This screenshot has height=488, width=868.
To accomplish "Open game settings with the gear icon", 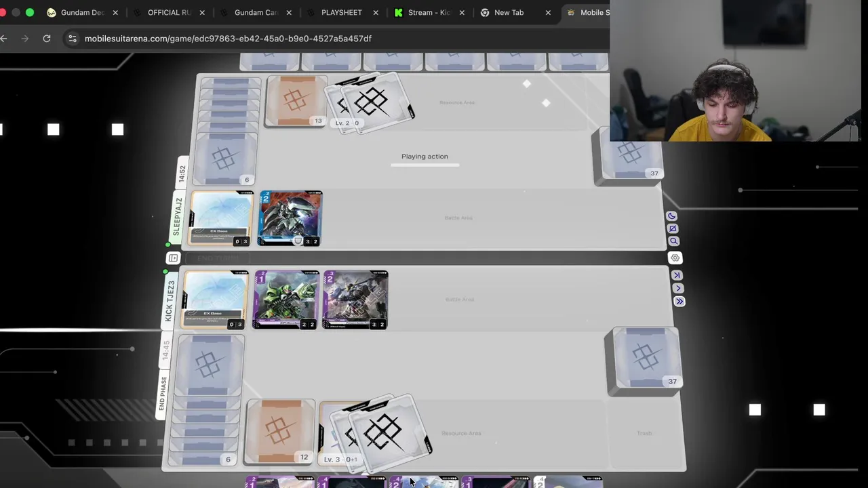I will pos(675,258).
